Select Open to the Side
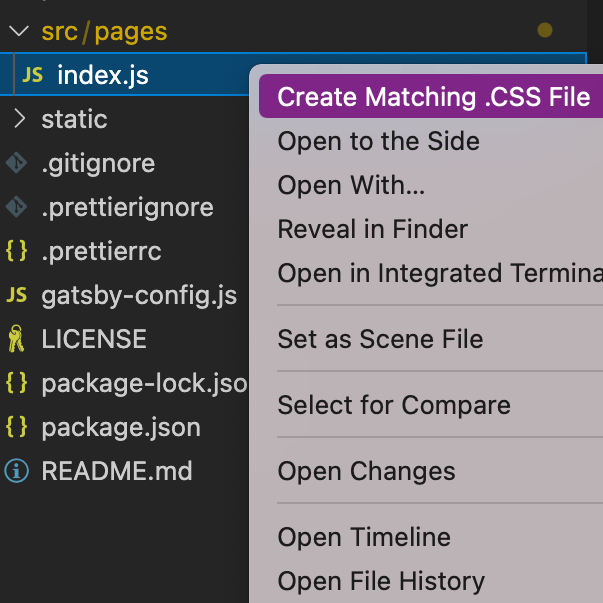This screenshot has height=603, width=603. click(378, 141)
